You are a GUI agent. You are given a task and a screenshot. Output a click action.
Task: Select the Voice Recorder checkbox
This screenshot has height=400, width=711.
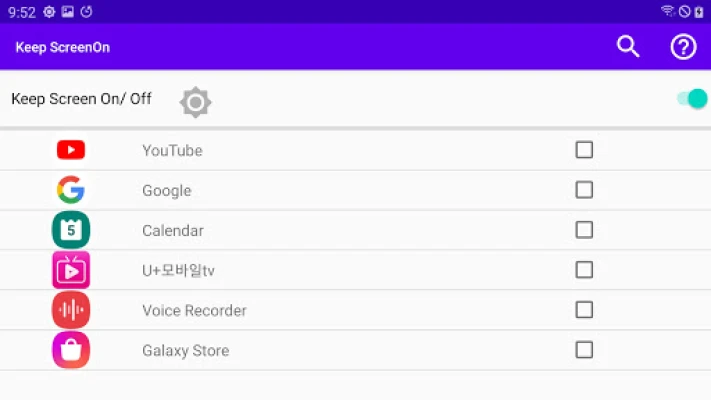click(x=584, y=310)
